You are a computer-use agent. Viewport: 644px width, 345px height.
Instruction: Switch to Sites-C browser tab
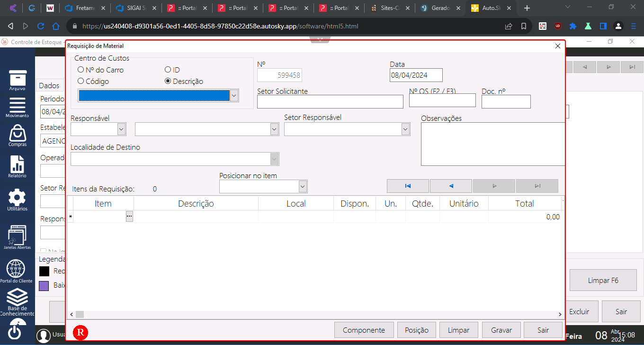coord(390,8)
